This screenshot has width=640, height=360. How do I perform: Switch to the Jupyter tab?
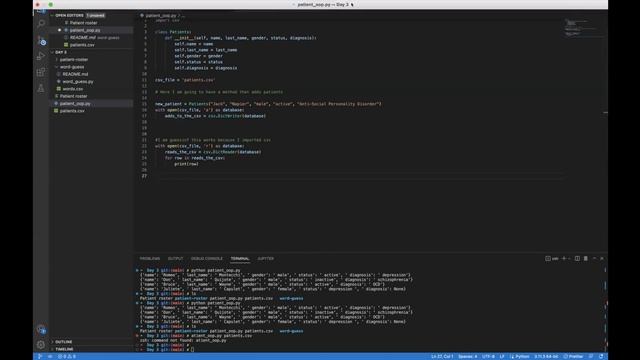point(265,258)
